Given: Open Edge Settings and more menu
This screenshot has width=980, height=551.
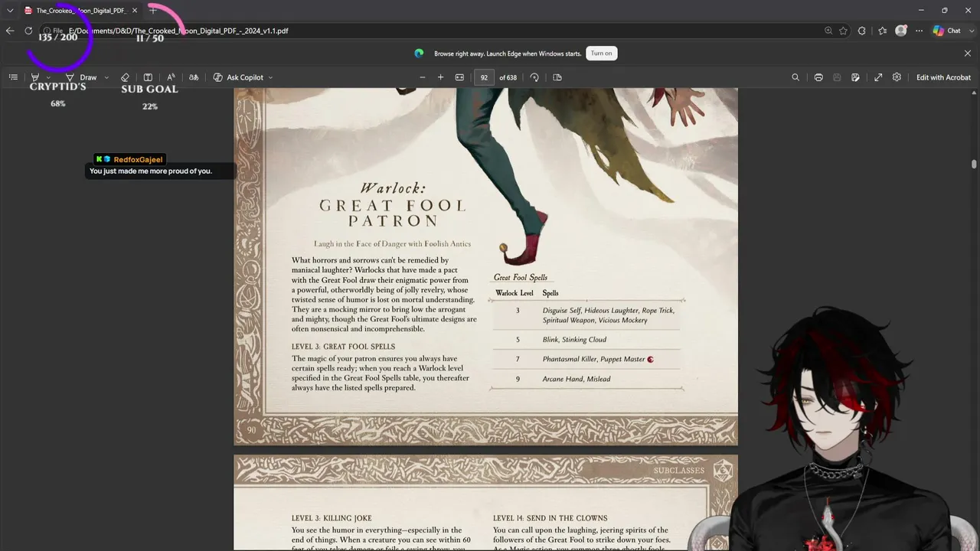Looking at the screenshot, I should [917, 31].
